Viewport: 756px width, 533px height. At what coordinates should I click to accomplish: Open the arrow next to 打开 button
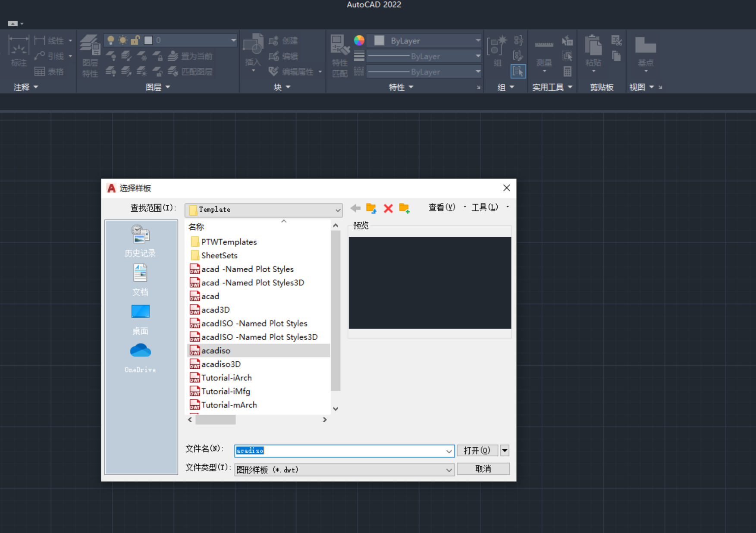[x=505, y=451]
